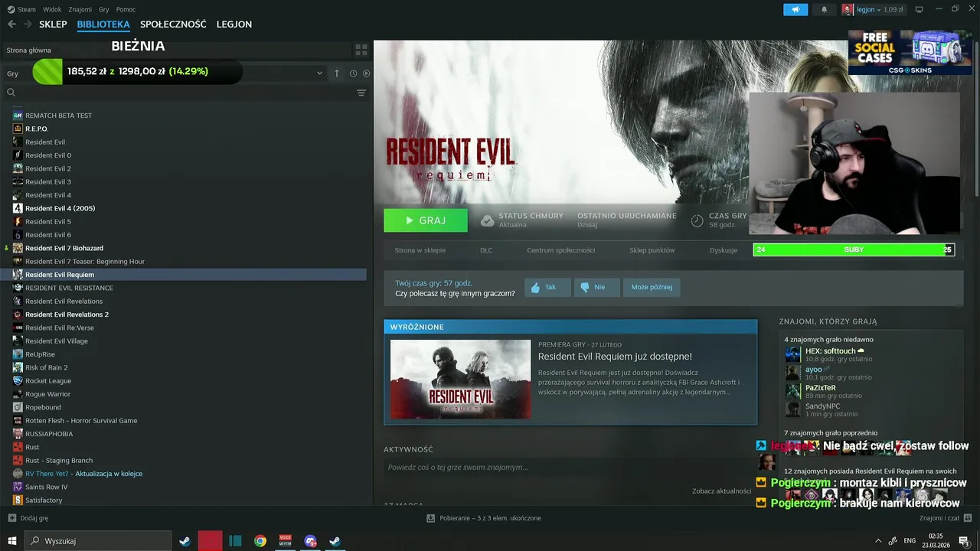Open the DLC link
The width and height of the screenshot is (980, 551).
486,250
